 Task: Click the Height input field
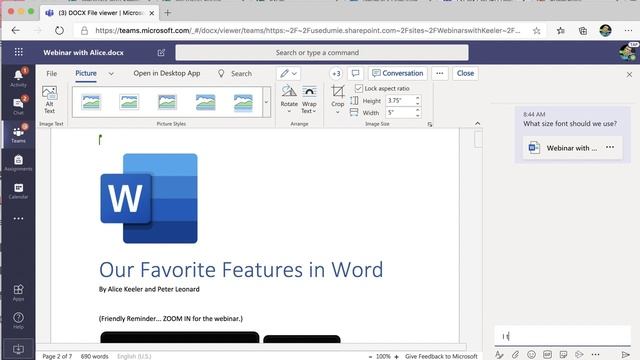pyautogui.click(x=400, y=100)
